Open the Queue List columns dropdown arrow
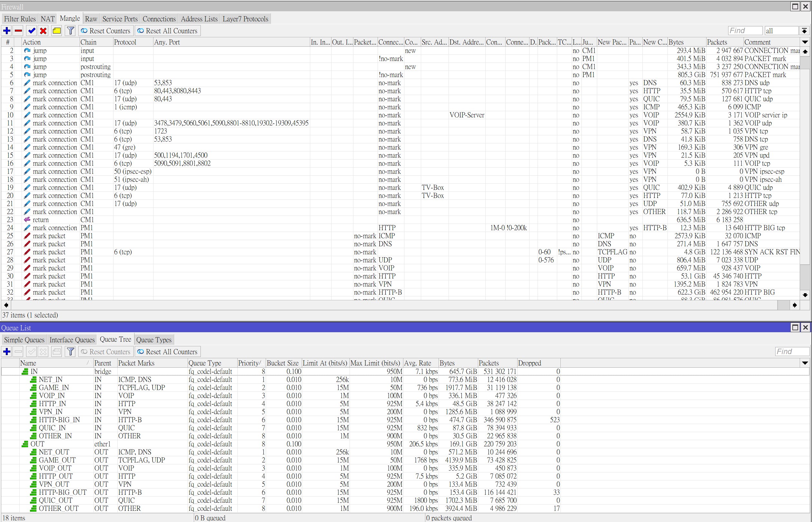Viewport: 812px width, 522px height. click(x=805, y=363)
